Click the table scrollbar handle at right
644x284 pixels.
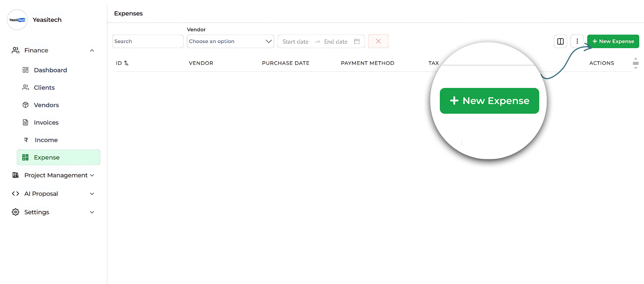636,63
